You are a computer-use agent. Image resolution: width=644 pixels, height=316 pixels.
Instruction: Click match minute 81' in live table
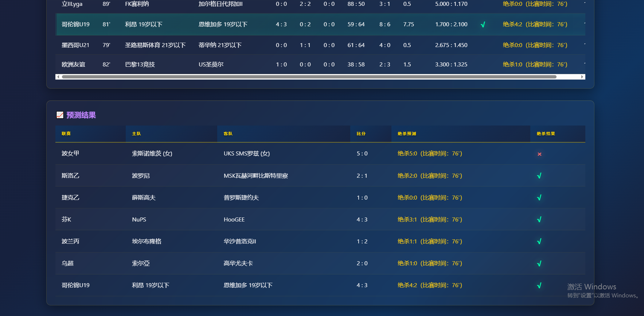tap(106, 24)
